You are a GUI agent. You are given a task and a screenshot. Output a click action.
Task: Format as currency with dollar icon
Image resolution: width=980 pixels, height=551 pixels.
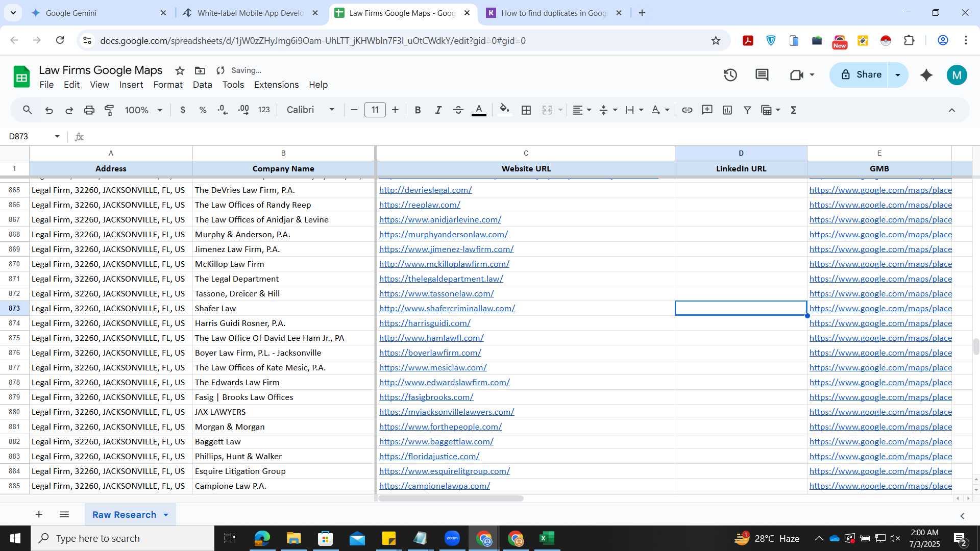tap(183, 110)
